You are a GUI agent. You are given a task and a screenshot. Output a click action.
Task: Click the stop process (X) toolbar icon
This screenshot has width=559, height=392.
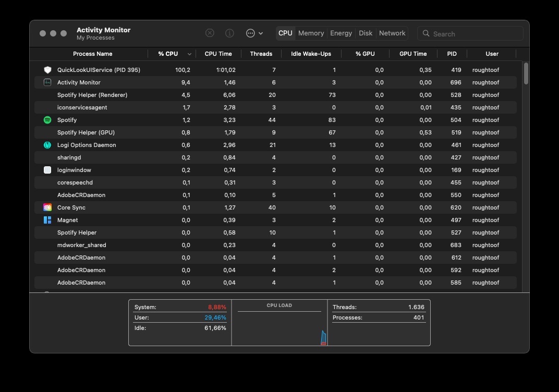(x=210, y=33)
